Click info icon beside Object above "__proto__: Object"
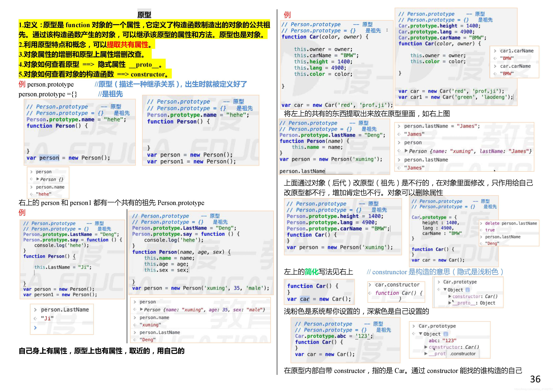Screen dimensions: 554x392 pos(468,290)
